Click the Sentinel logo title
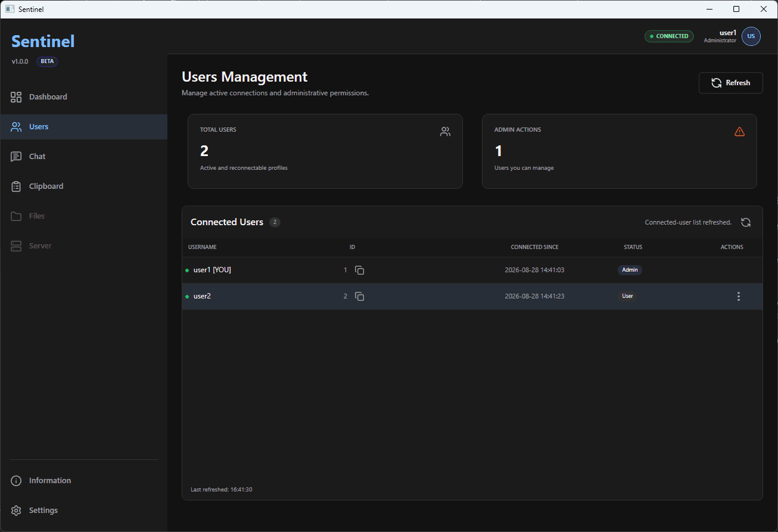 tap(43, 41)
